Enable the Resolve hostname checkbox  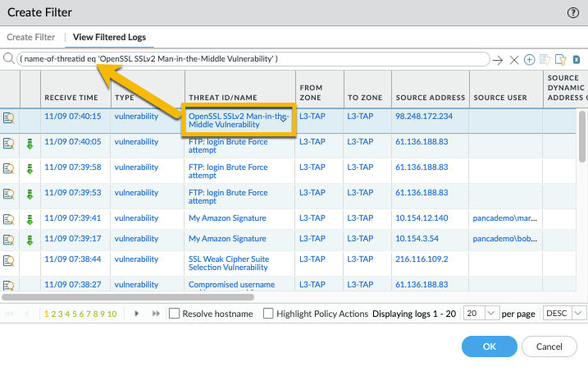(174, 314)
